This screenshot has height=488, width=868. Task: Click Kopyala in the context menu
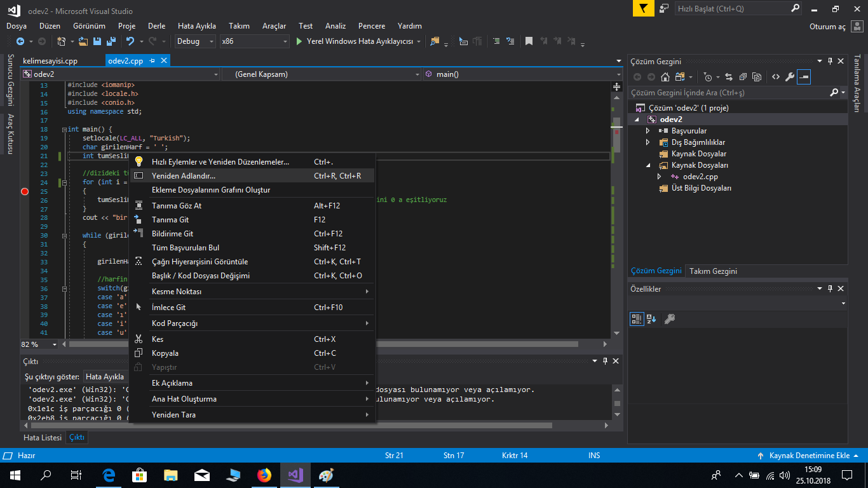(x=252, y=353)
